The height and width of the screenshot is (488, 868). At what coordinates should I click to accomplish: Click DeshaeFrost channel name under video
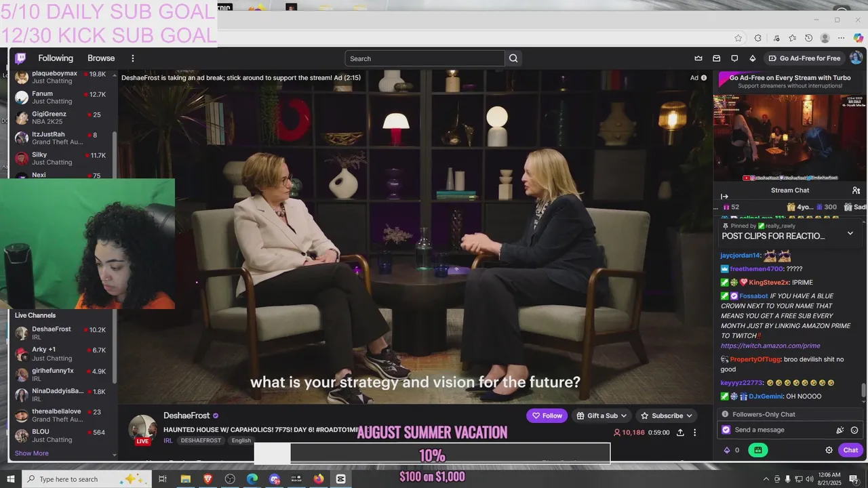[186, 415]
